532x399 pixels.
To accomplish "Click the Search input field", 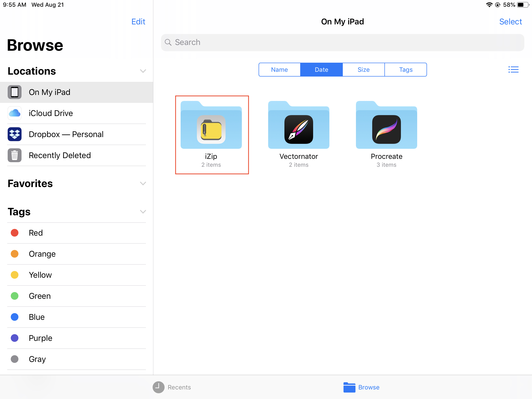I will [x=343, y=42].
